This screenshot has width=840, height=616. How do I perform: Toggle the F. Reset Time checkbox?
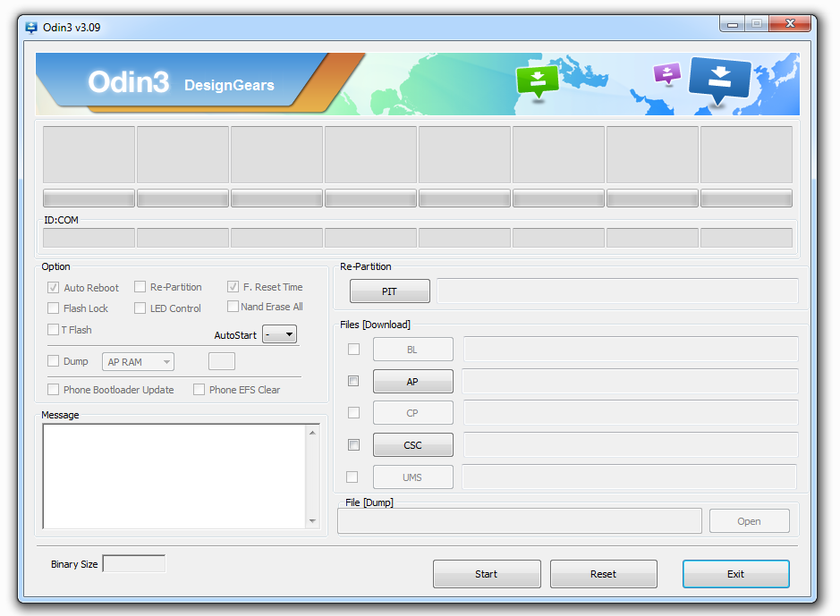(233, 287)
